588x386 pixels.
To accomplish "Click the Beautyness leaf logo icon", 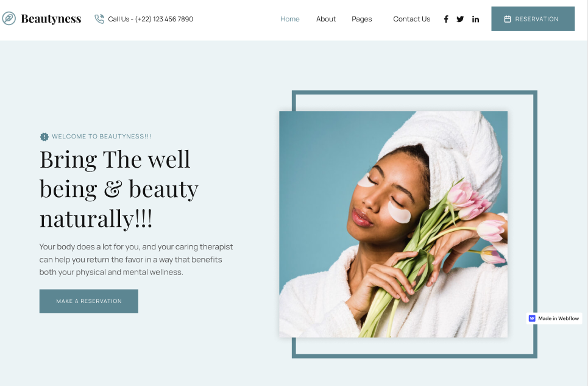I will coord(9,18).
